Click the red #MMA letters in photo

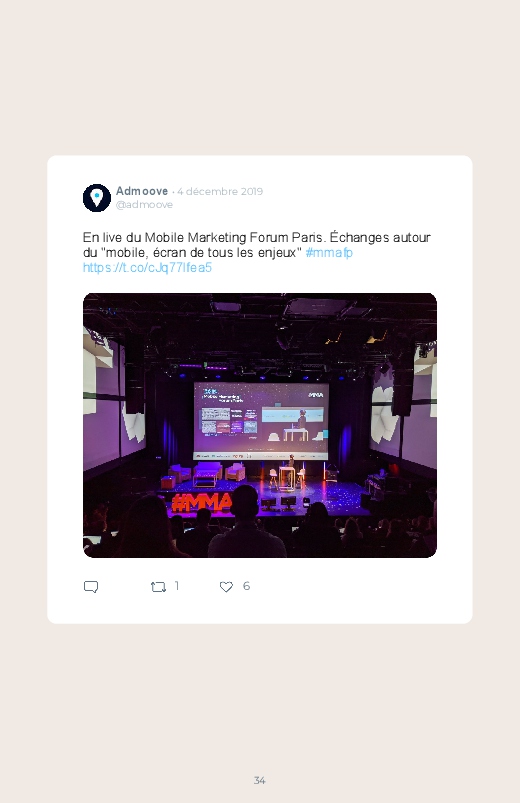[201, 502]
